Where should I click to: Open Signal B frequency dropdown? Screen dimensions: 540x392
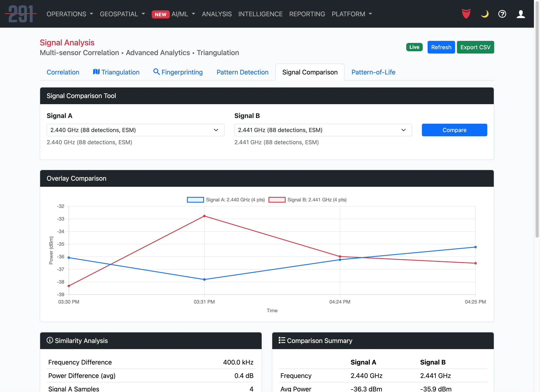tap(323, 130)
